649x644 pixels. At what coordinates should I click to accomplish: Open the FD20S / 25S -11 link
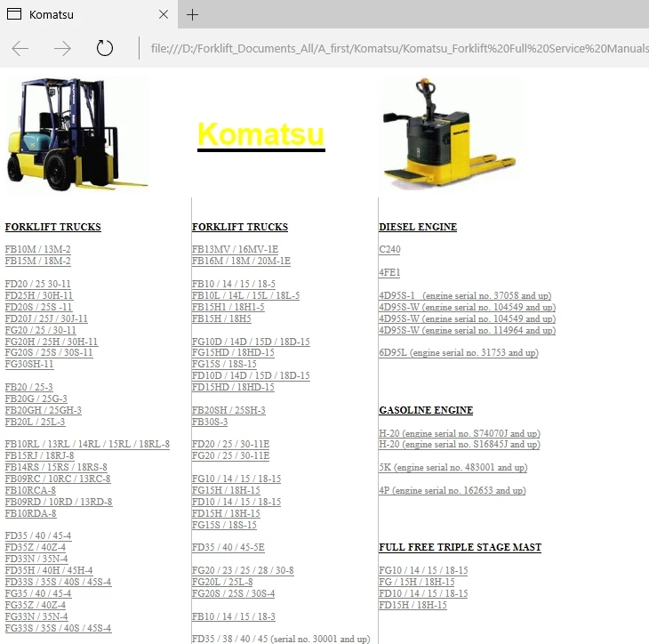point(38,307)
